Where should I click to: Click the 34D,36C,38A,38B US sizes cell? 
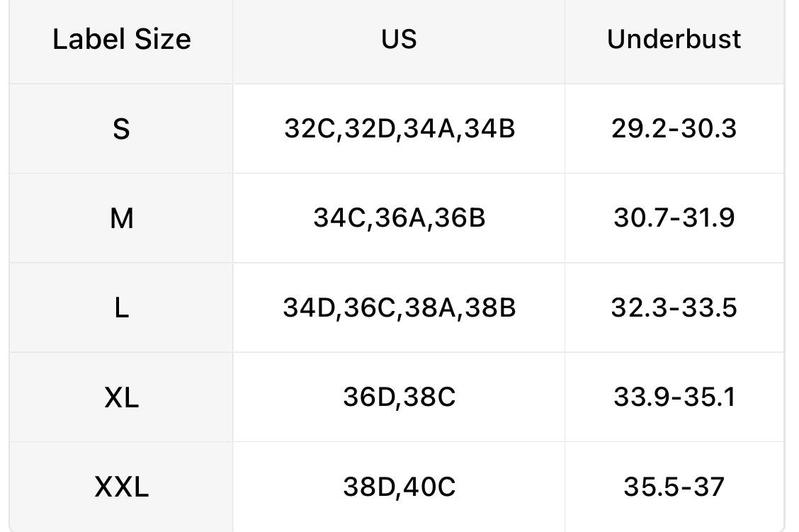[399, 308]
